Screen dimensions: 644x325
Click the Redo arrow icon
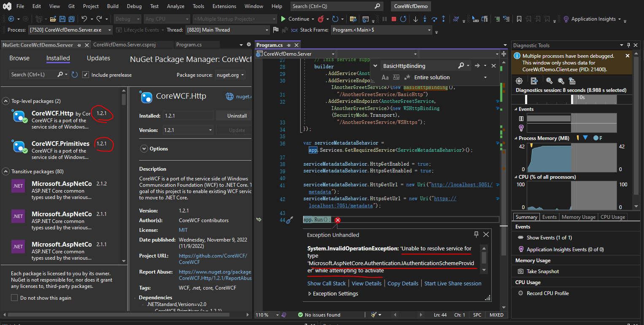coord(99,19)
